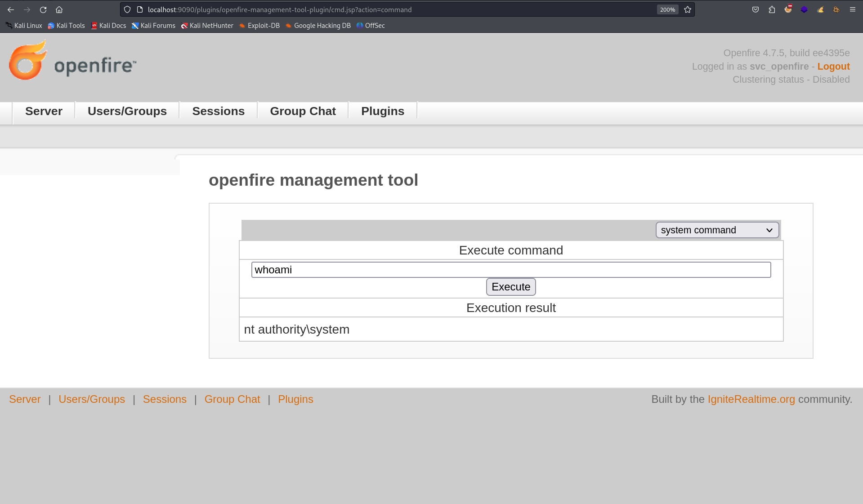Switch to the Users/Groups tab

pyautogui.click(x=127, y=111)
